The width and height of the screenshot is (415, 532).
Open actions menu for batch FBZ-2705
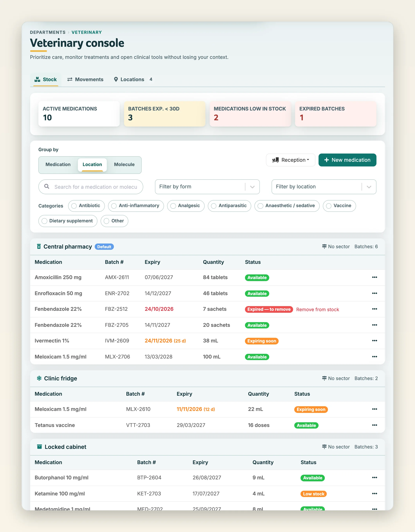point(374,325)
